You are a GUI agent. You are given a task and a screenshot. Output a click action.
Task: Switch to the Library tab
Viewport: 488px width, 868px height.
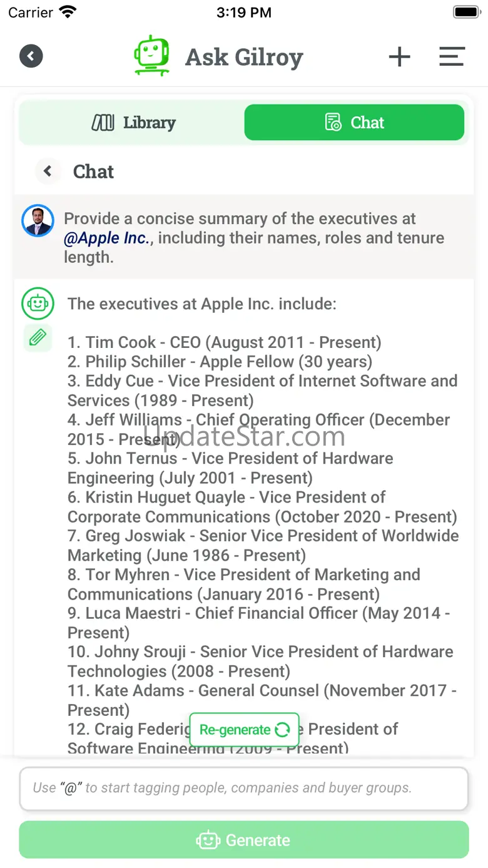(134, 123)
